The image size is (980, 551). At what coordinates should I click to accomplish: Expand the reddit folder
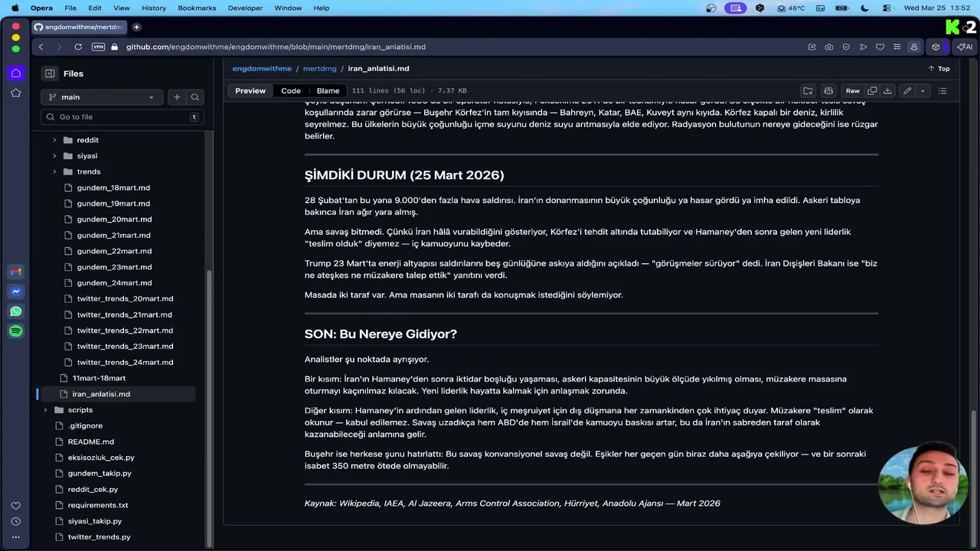(x=54, y=140)
